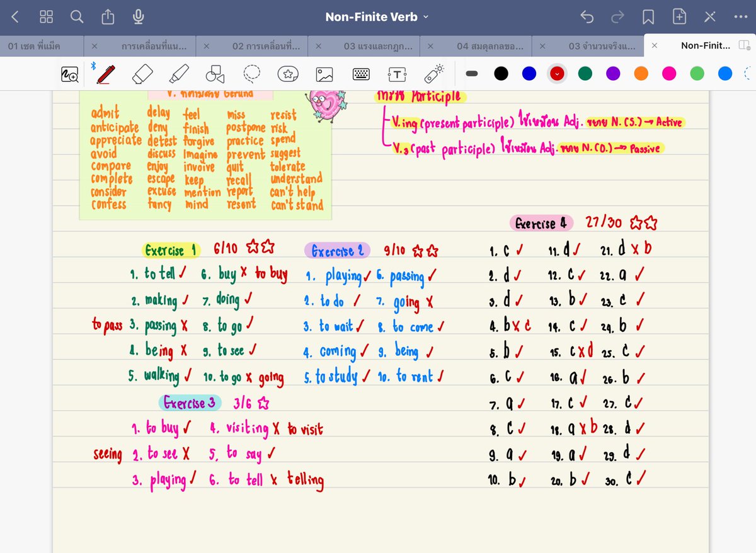
Task: Tap the Exercise 2 heading on the page
Action: click(337, 251)
